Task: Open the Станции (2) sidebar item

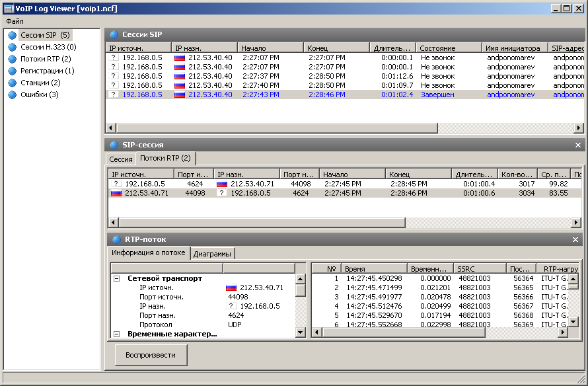Action: coord(40,83)
